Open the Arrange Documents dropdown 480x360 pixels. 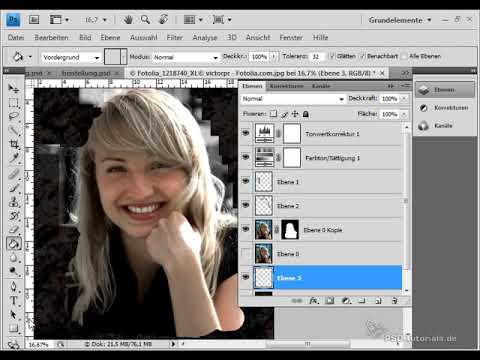(193, 20)
